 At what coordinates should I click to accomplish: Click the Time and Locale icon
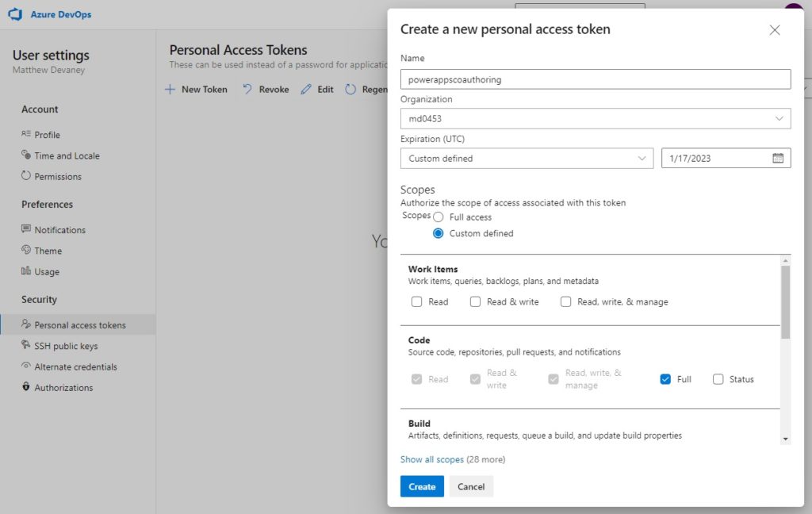26,155
